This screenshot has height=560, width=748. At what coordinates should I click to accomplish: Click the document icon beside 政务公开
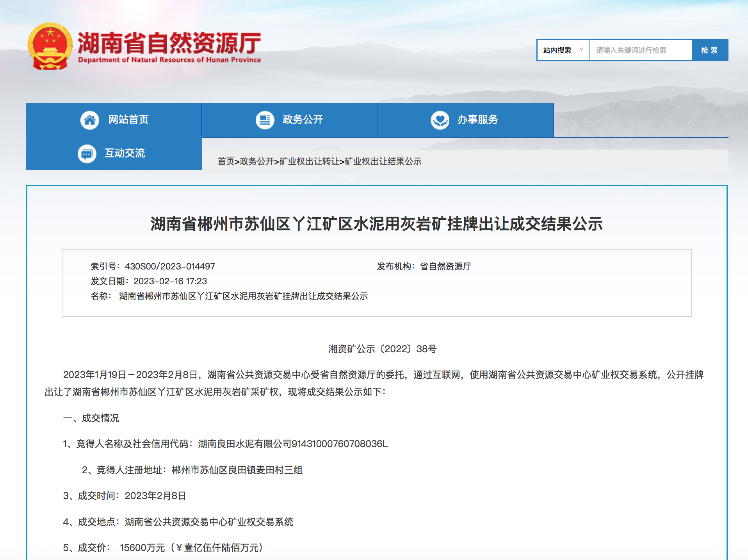(x=265, y=120)
